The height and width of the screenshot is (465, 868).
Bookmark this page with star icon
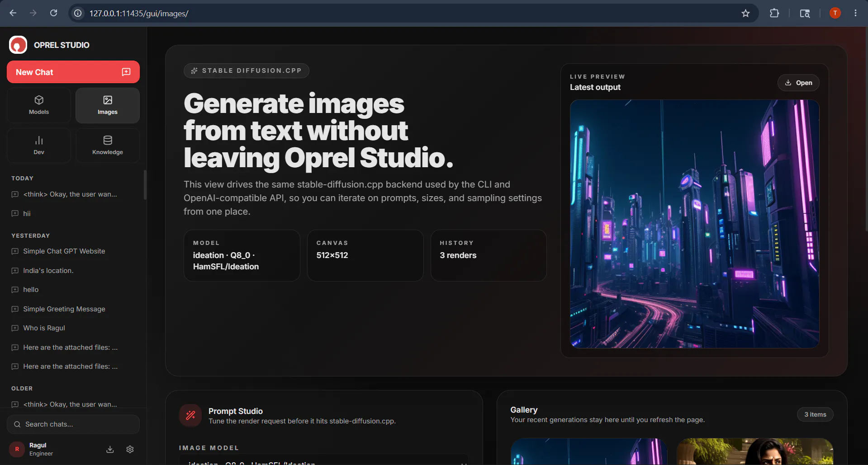click(745, 14)
